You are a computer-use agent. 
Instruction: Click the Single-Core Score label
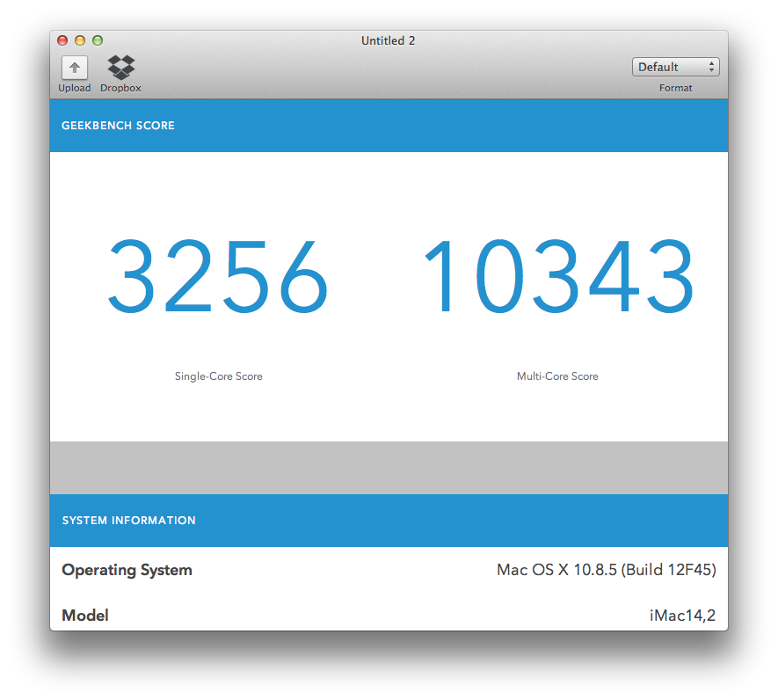pos(218,376)
